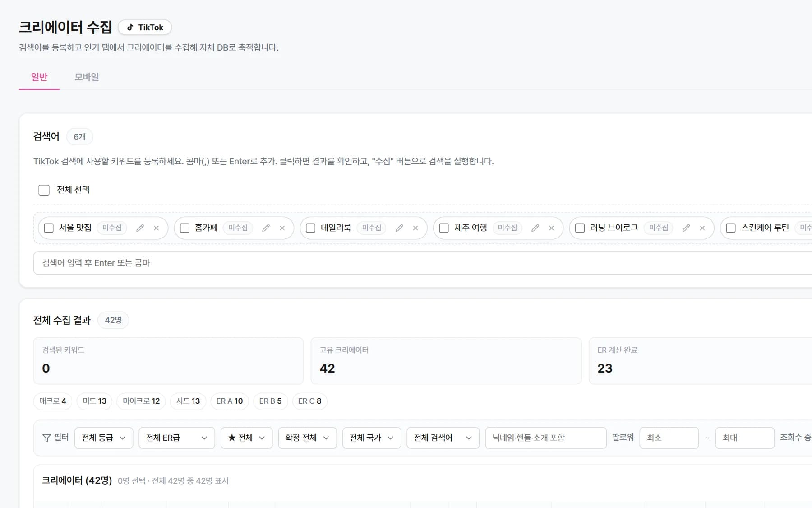
Task: Edit the 데일리룩 keyword with pencil icon
Action: coord(399,228)
